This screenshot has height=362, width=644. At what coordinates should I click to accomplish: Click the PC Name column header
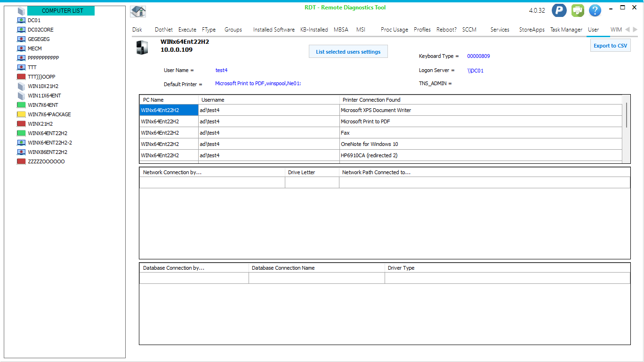tap(169, 100)
